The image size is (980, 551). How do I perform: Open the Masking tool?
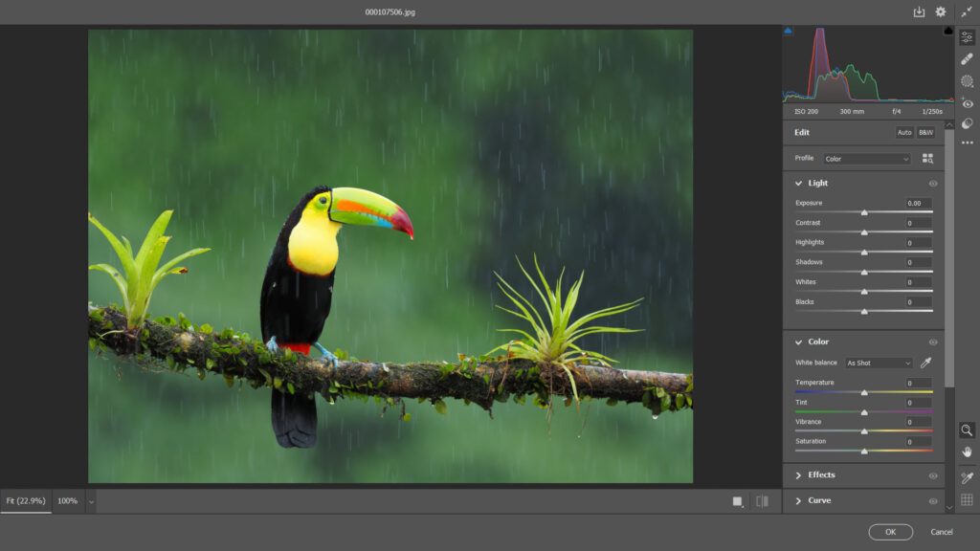[x=967, y=81]
